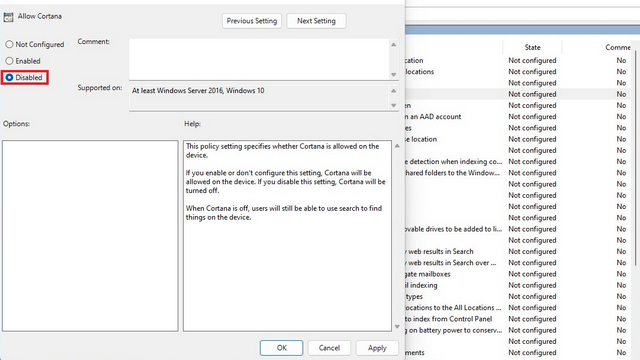Select the 'web results in Search over ...' row
This screenshot has height=360, width=640.
point(518,263)
